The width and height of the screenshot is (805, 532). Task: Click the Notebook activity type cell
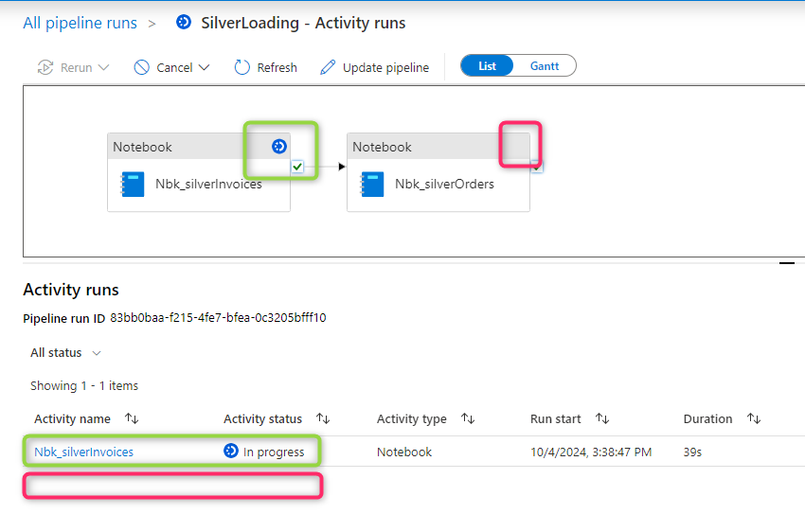pos(404,452)
